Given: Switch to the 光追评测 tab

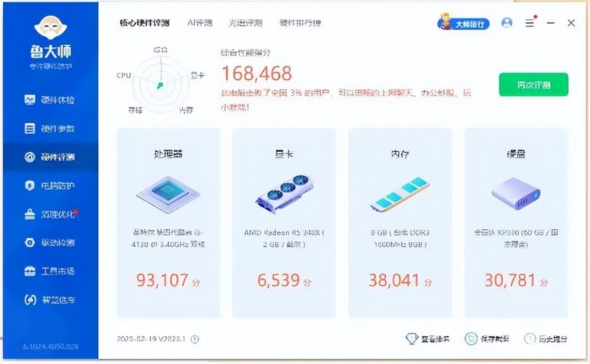Looking at the screenshot, I should coord(246,23).
